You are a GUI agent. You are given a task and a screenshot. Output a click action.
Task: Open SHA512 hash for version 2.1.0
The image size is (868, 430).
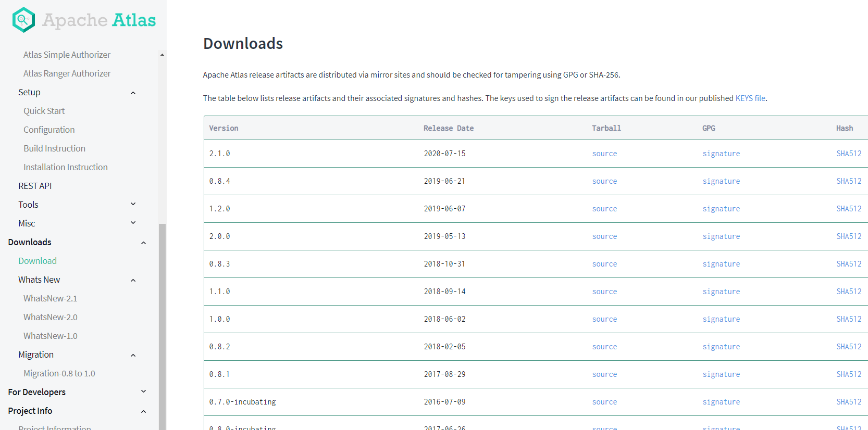pyautogui.click(x=849, y=154)
